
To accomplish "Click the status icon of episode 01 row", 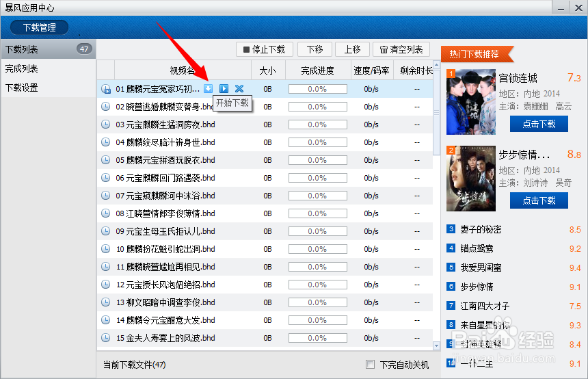I will point(106,89).
